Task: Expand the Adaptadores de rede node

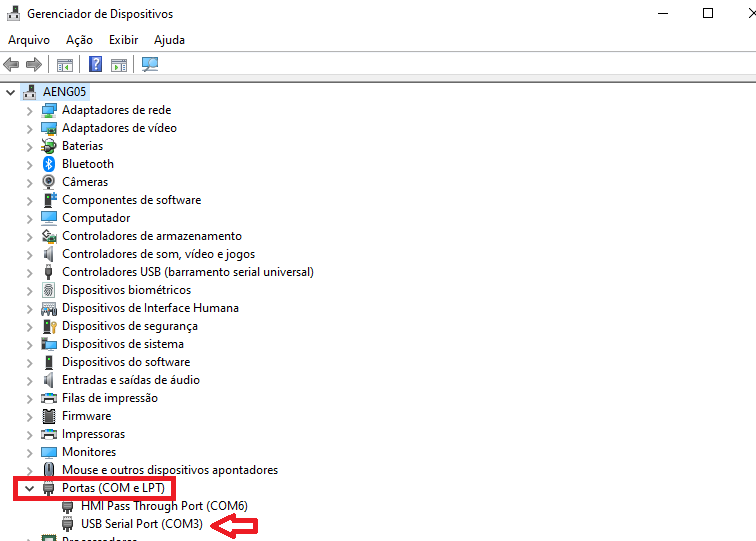Action: point(29,110)
